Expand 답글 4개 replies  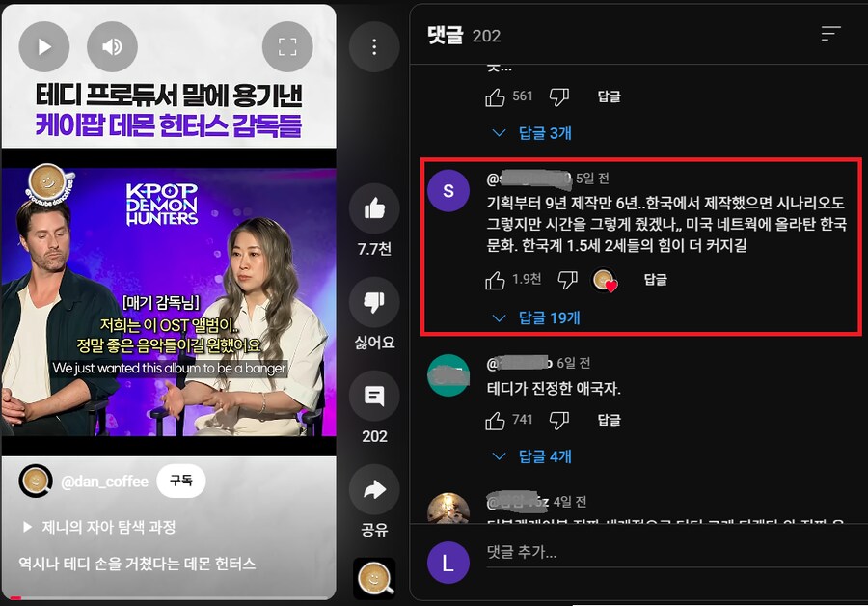click(532, 456)
